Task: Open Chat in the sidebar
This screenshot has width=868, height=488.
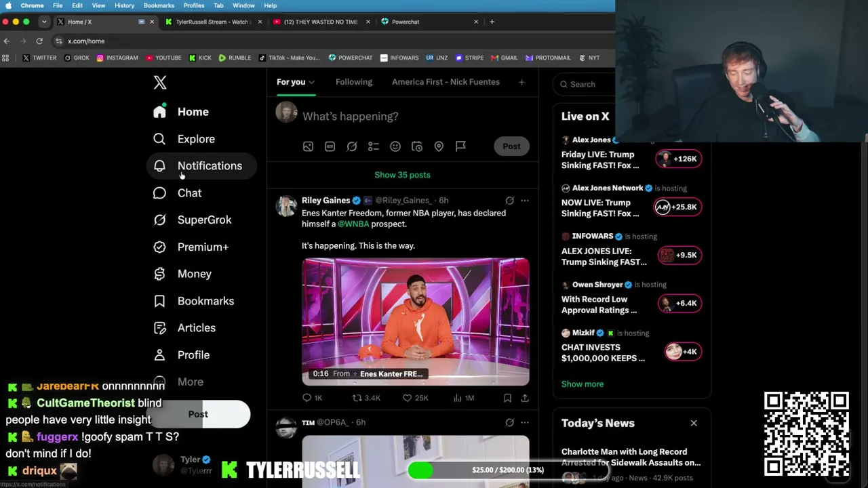Action: pos(177,193)
